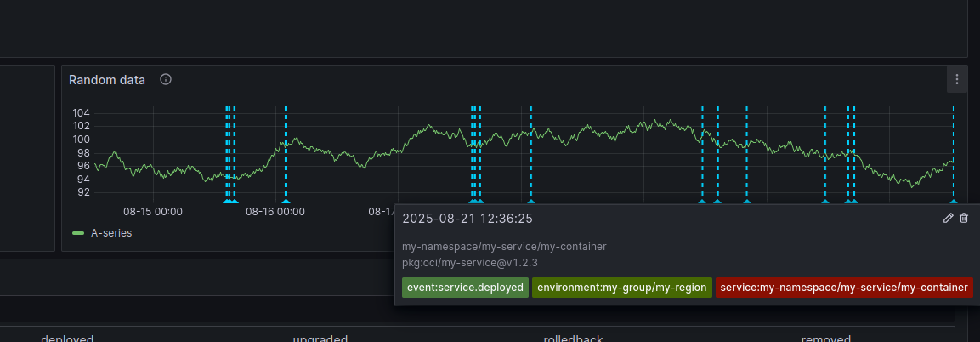Delete the annotation with the trash icon
The width and height of the screenshot is (980, 342).
coord(964,218)
